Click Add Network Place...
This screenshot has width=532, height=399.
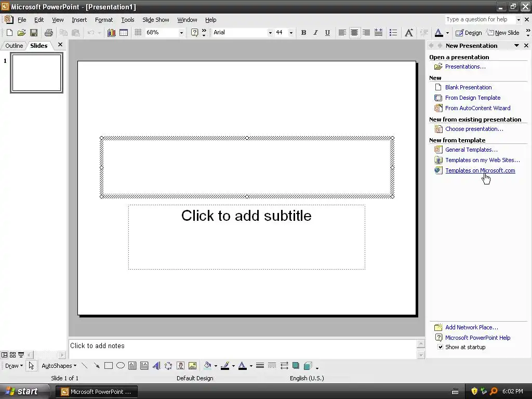point(472,327)
